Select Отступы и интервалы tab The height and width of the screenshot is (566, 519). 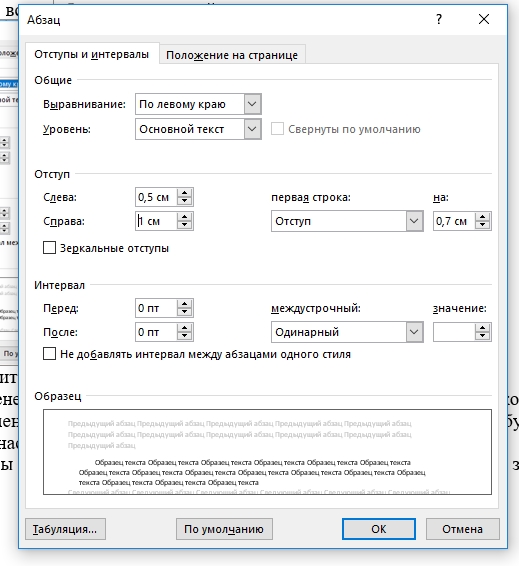[x=92, y=54]
